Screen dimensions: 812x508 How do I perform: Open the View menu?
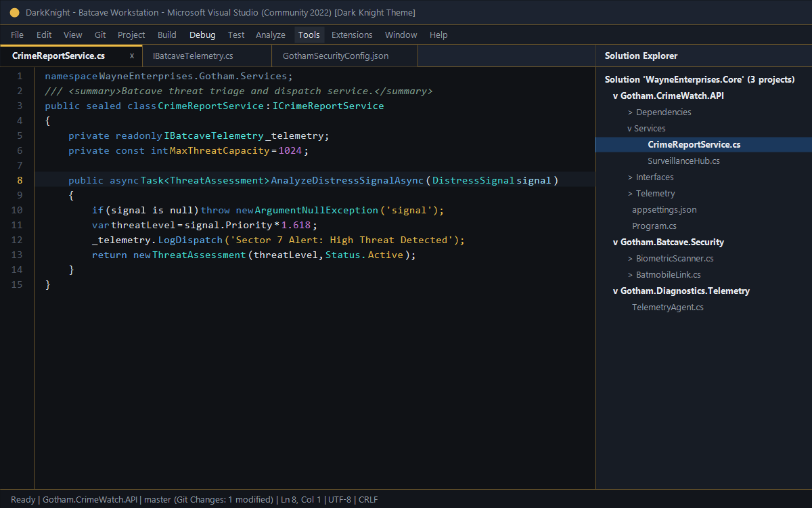coord(73,35)
